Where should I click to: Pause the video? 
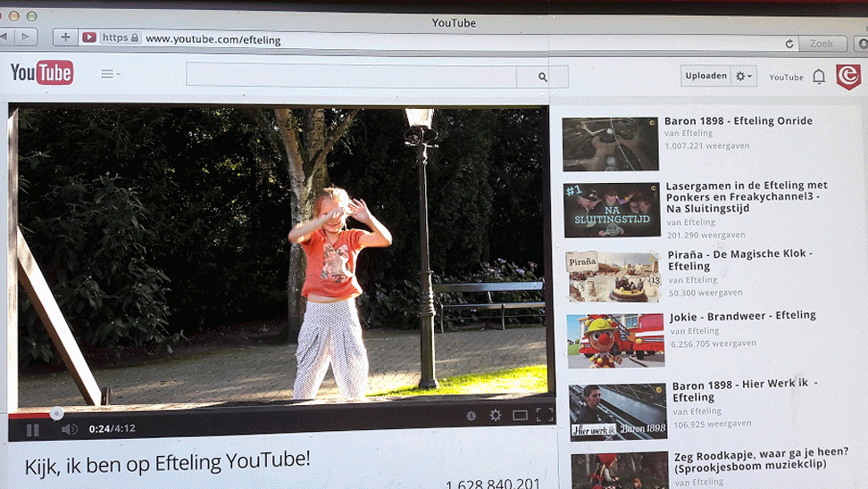coord(33,430)
